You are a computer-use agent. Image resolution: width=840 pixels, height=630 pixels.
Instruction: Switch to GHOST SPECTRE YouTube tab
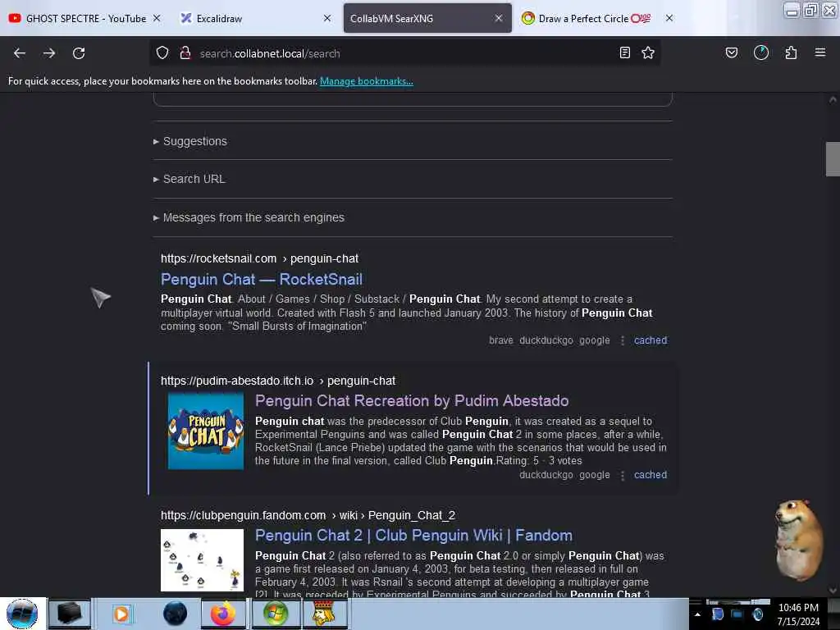[x=85, y=18]
